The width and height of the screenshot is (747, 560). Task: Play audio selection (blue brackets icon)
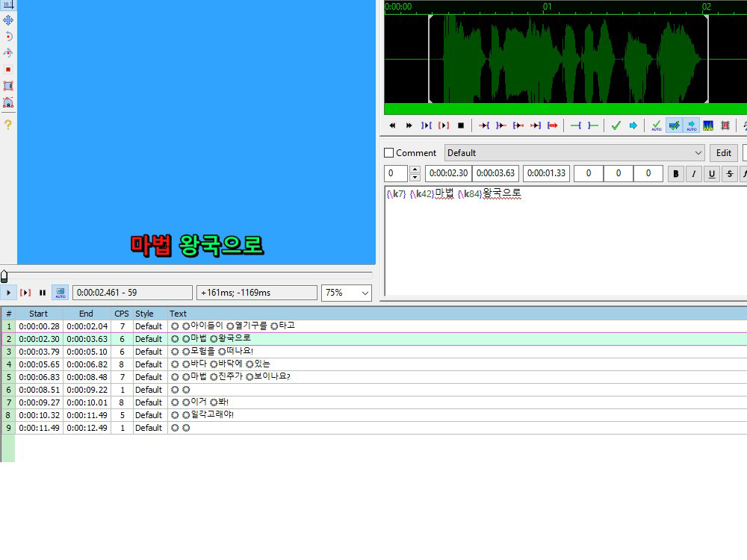[x=426, y=125]
